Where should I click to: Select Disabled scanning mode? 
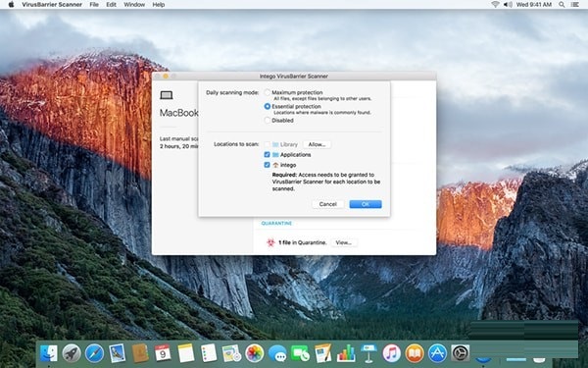click(267, 120)
